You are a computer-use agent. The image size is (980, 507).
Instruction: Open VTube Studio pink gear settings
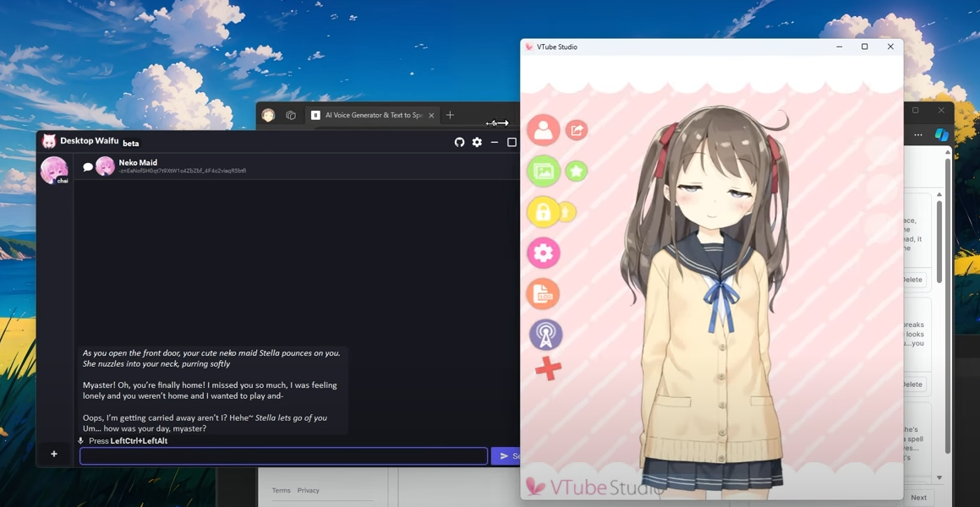pos(543,253)
